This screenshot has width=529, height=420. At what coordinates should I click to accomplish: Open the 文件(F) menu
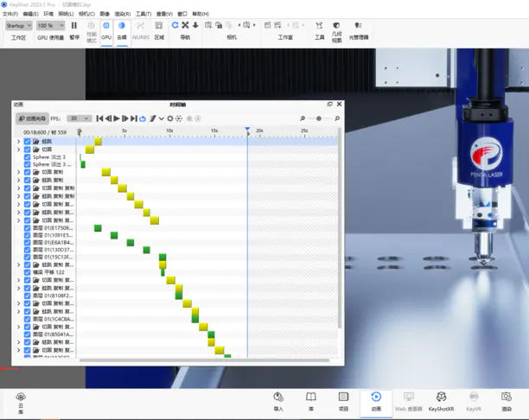[10, 14]
